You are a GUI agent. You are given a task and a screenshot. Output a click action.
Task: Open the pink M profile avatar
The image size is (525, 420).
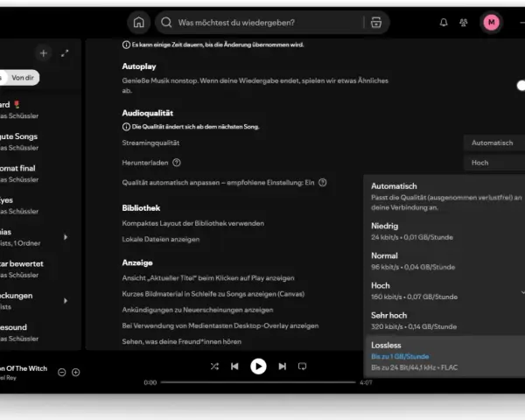(491, 23)
